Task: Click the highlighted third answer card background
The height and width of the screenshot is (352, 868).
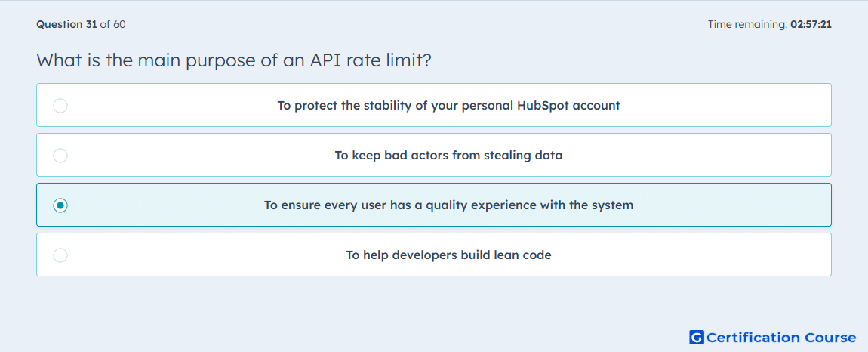Action: tap(434, 205)
